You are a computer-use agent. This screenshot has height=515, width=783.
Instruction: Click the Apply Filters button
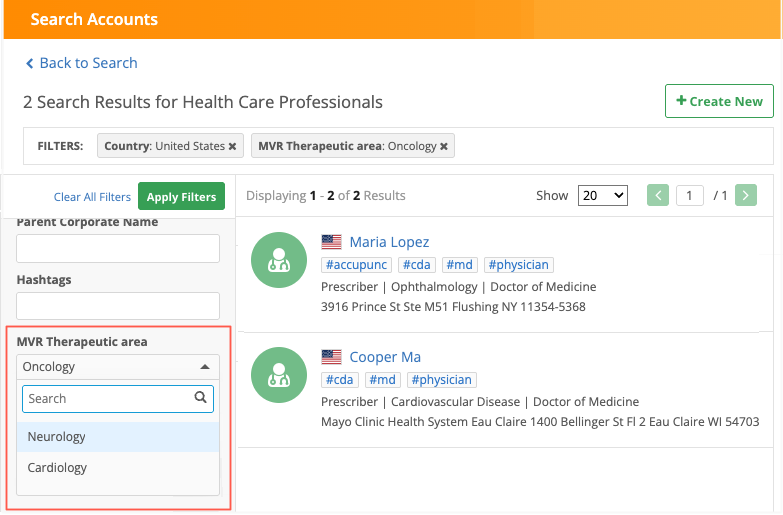click(181, 197)
